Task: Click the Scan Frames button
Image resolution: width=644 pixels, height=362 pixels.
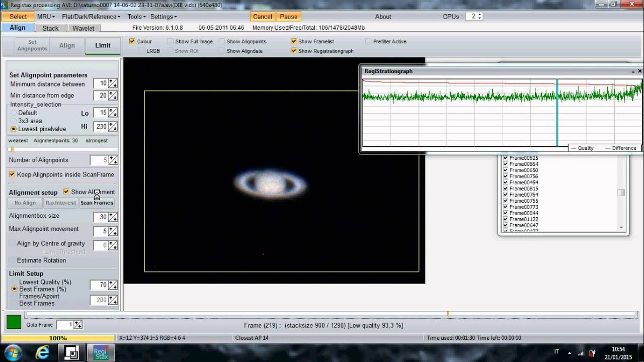Action: pyautogui.click(x=97, y=203)
